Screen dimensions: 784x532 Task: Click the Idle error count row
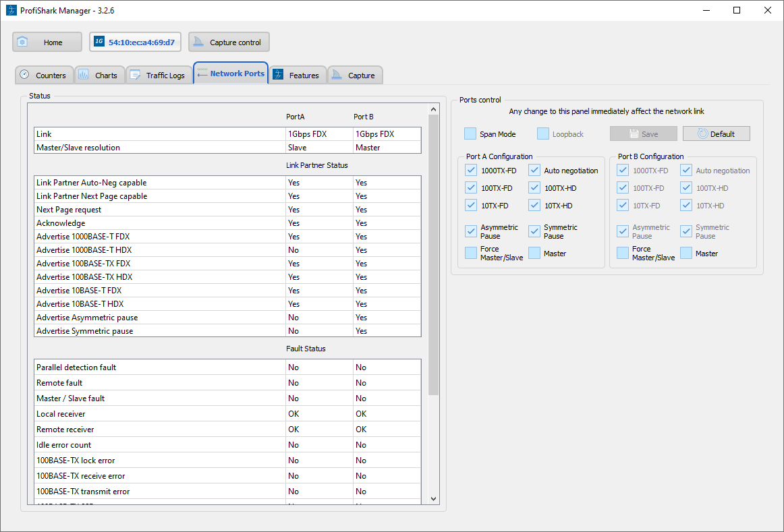[227, 444]
